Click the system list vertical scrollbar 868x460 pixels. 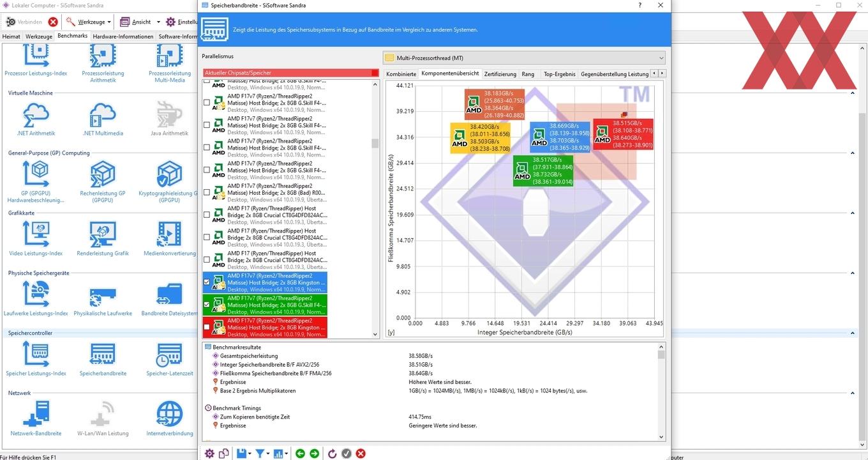click(x=375, y=209)
